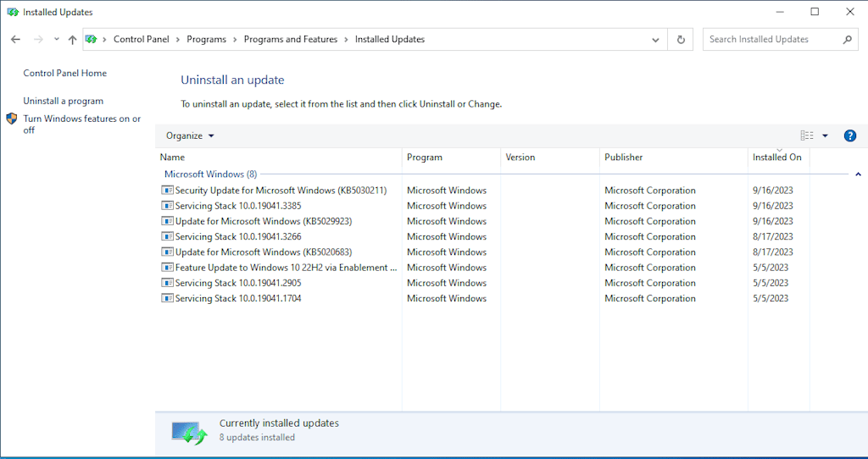Image resolution: width=868 pixels, height=459 pixels.
Task: Collapse the Microsoft Windows (8) group
Action: [x=858, y=174]
